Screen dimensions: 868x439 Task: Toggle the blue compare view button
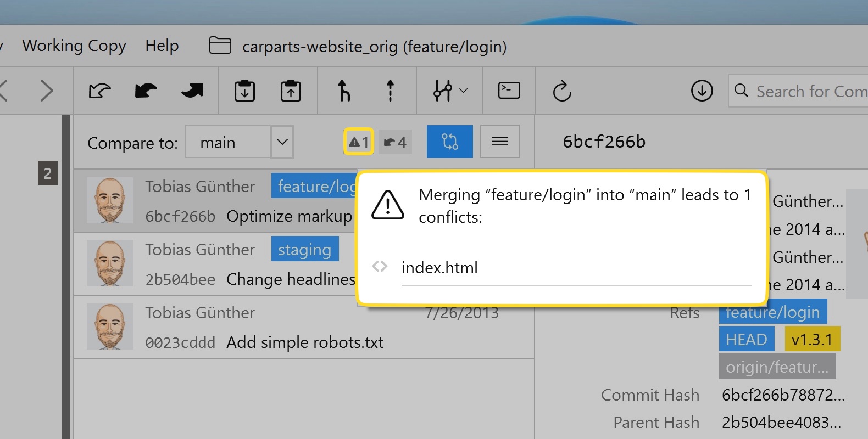coord(449,142)
